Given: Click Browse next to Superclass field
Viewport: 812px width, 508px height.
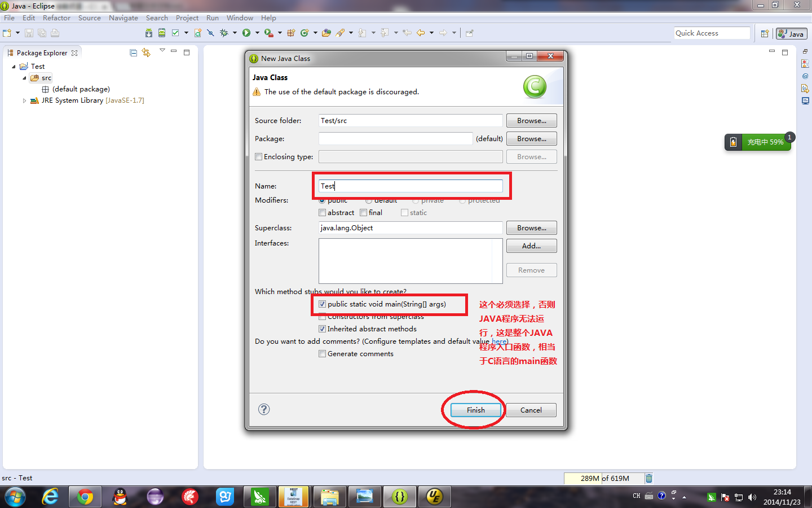Looking at the screenshot, I should point(531,228).
